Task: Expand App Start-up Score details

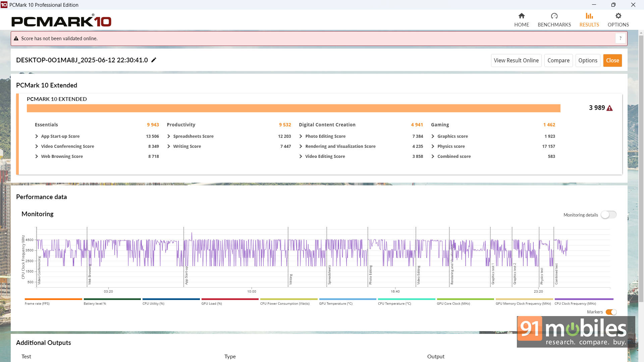Action: (x=37, y=136)
